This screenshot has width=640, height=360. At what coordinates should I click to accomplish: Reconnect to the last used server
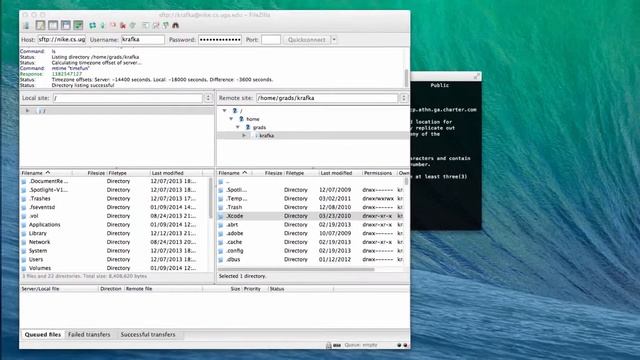tap(133, 25)
